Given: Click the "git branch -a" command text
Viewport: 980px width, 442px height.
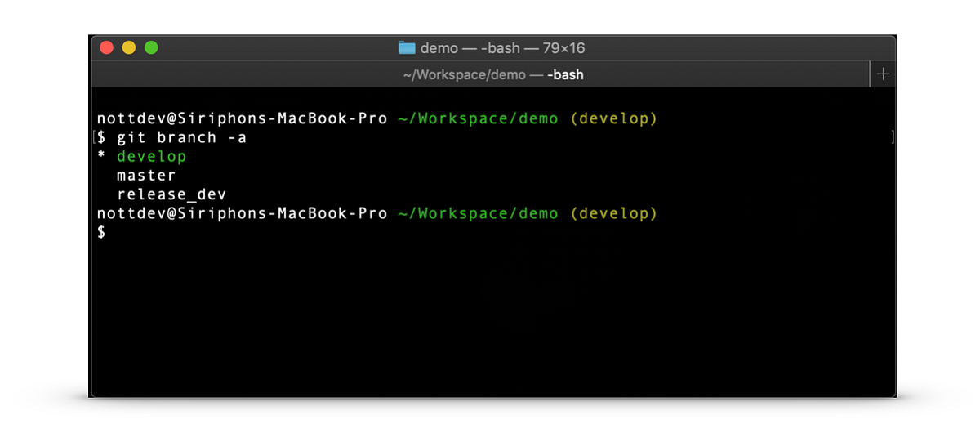Looking at the screenshot, I should tap(181, 137).
